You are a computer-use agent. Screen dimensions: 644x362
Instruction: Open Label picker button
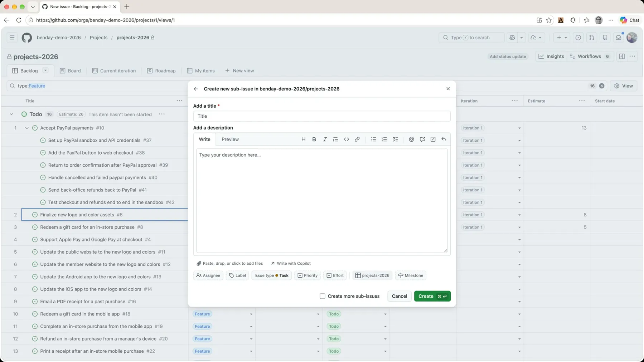coord(237,275)
